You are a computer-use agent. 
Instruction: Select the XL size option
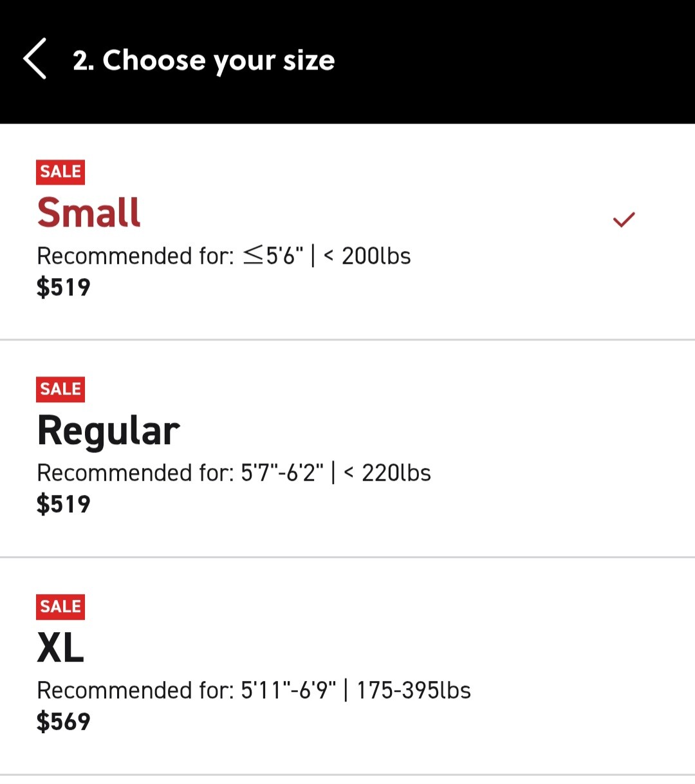pos(60,648)
